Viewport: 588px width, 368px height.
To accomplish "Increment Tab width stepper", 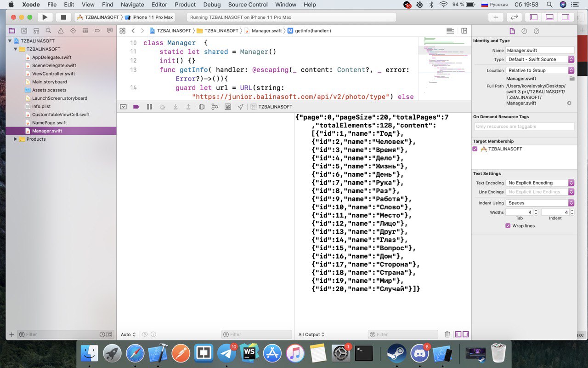I will tap(536, 211).
